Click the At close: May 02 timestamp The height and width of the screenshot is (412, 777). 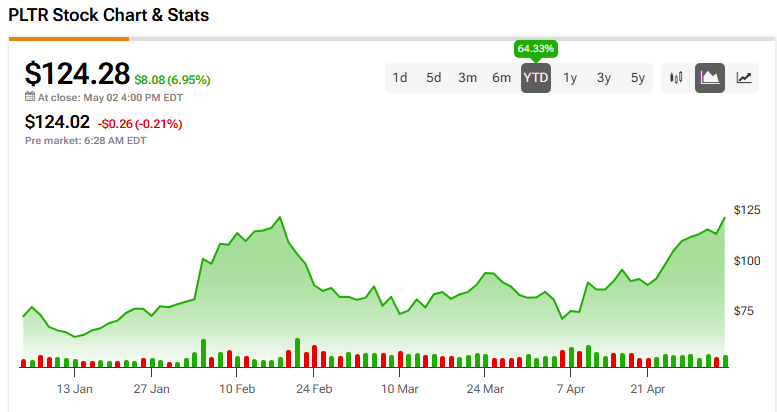coord(110,98)
